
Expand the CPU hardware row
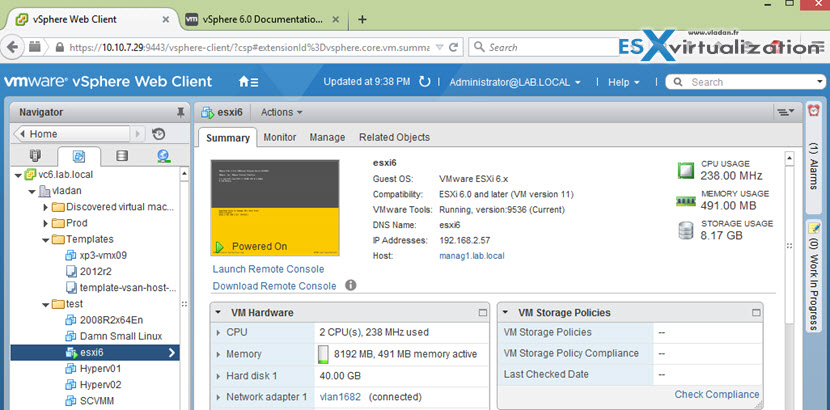[x=218, y=333]
